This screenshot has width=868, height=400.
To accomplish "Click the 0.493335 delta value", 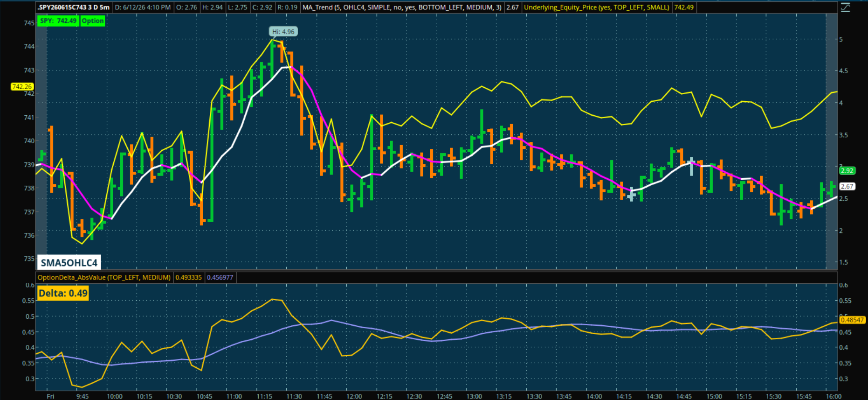I will pos(189,278).
